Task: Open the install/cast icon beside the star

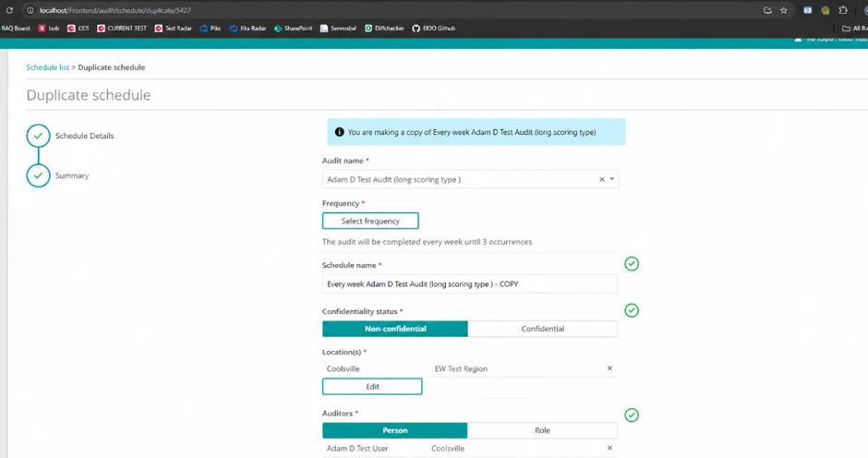Action: 767,10
